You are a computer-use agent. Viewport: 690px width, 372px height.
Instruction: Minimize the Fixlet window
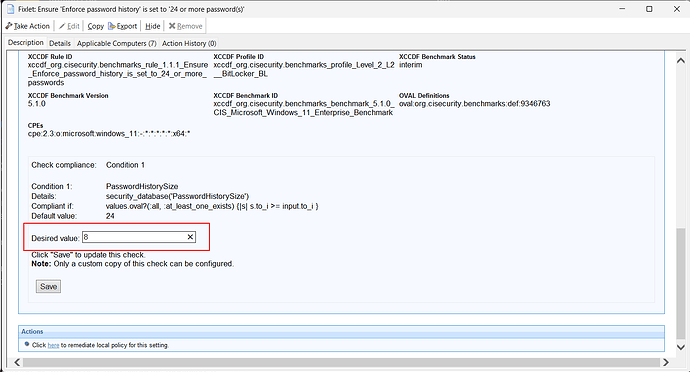(622, 9)
